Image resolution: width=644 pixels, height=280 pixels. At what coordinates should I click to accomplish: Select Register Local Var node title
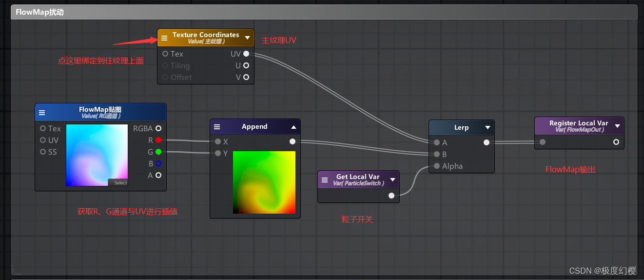tap(579, 123)
